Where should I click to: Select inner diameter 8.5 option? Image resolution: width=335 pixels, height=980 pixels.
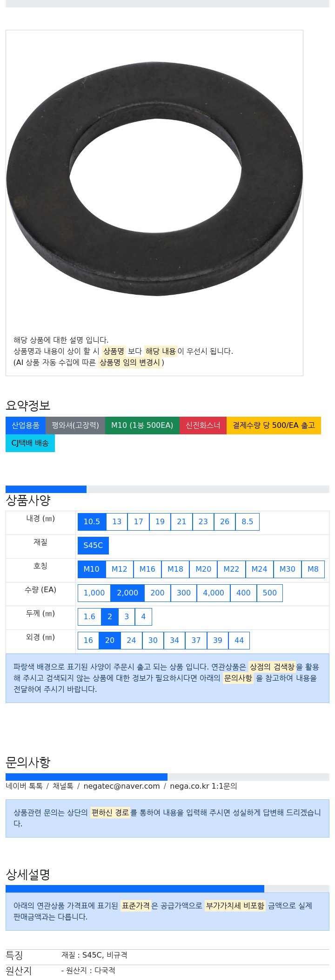248,522
